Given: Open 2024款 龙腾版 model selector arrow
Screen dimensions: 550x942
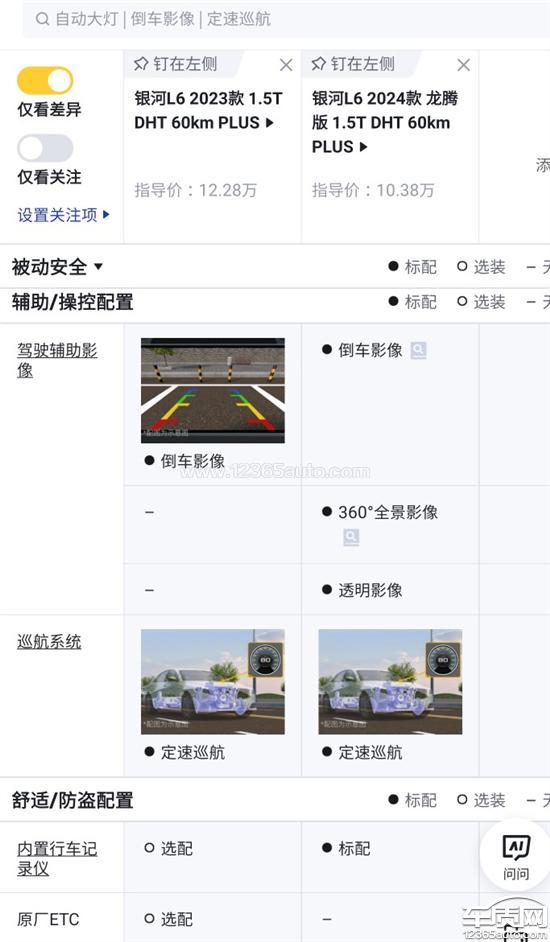Looking at the screenshot, I should [363, 147].
